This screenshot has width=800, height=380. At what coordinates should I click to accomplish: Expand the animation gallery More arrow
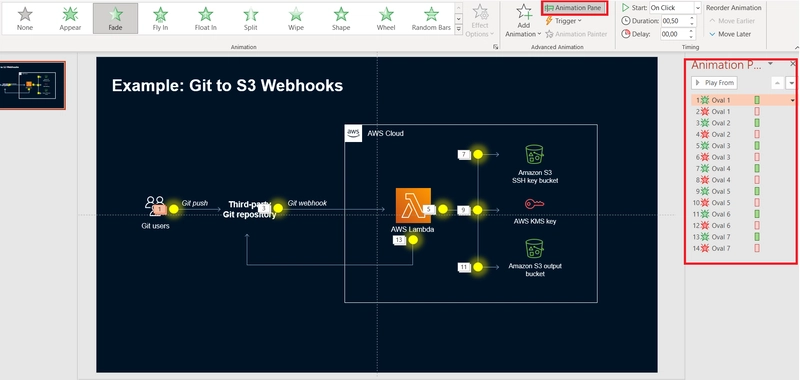click(x=458, y=30)
